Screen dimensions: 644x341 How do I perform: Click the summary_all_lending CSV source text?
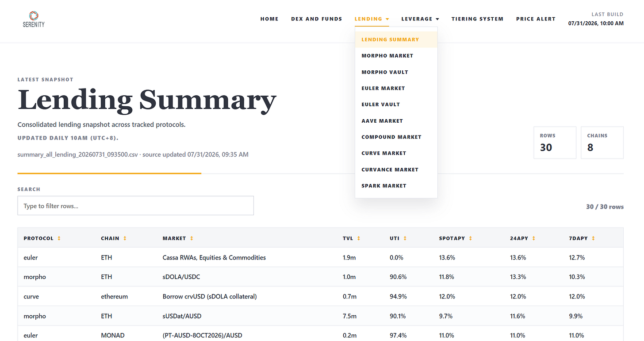[133, 155]
